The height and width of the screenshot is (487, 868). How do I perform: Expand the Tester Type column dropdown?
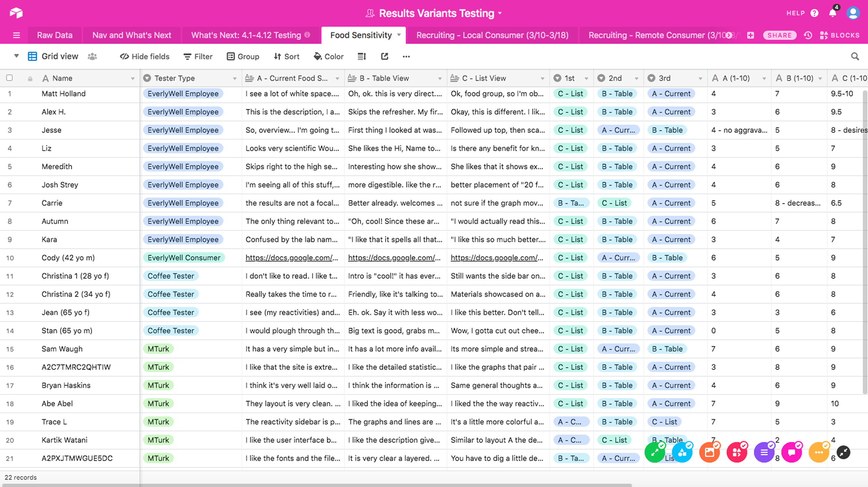click(x=235, y=78)
